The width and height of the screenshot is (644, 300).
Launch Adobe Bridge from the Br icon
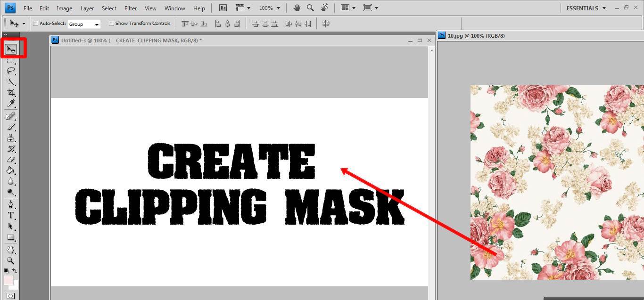pyautogui.click(x=223, y=8)
